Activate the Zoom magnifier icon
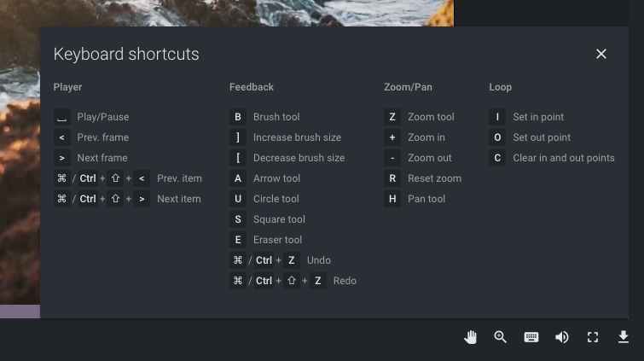Image resolution: width=644 pixels, height=361 pixels. pos(500,337)
